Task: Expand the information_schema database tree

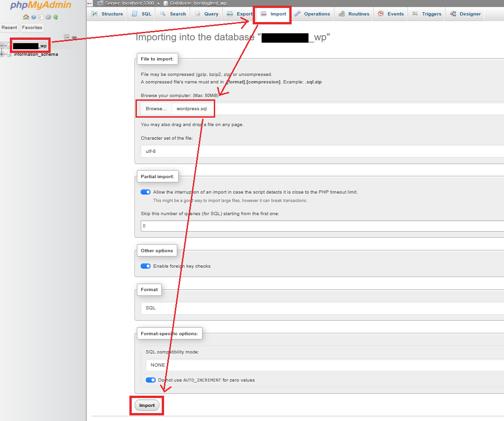Action: click(2, 54)
